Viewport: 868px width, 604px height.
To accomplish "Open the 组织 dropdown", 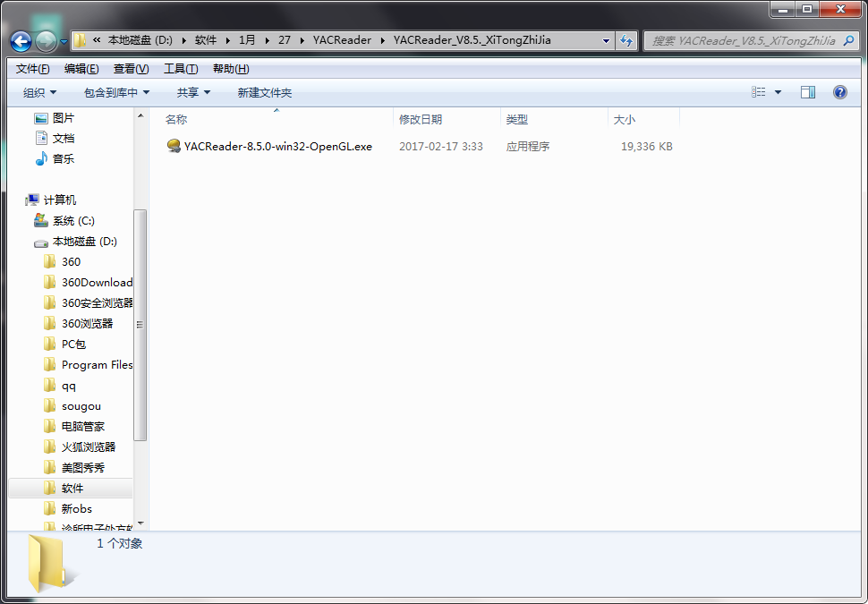I will pyautogui.click(x=40, y=92).
